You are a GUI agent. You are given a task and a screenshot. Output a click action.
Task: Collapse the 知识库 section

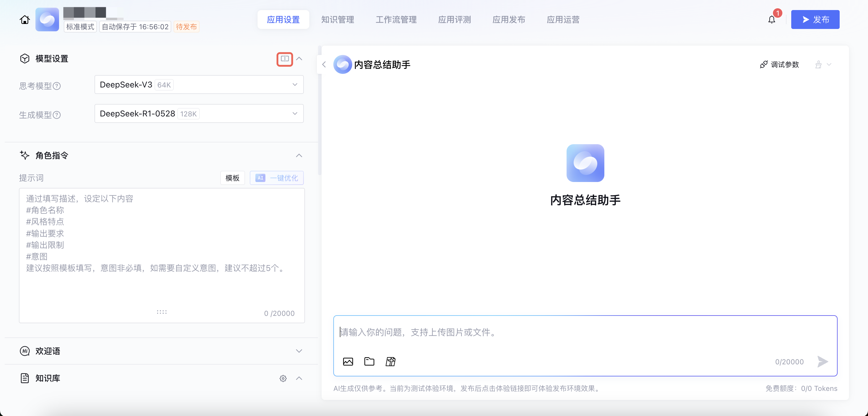(x=299, y=378)
